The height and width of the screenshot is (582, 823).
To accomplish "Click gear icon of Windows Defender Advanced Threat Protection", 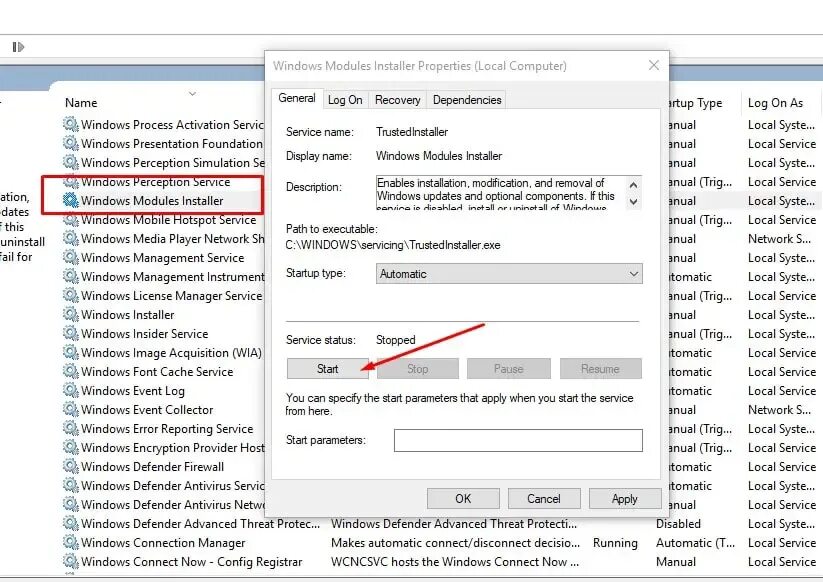I will (x=70, y=523).
